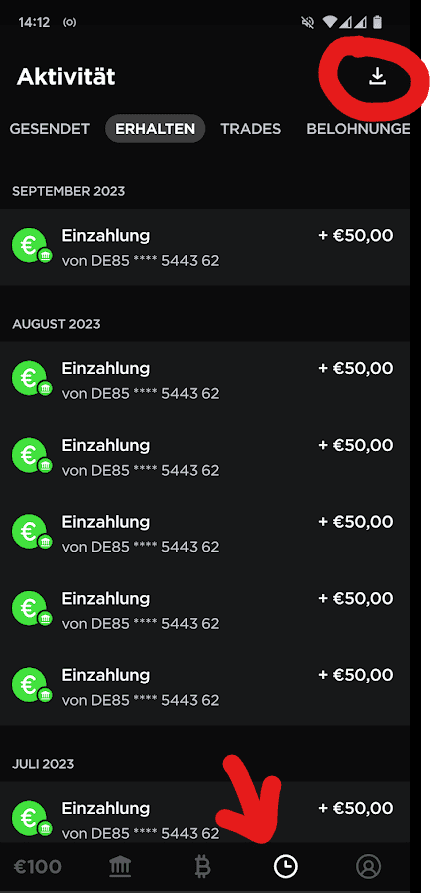Tap the €100 balance in bottom bar
This screenshot has height=893, width=430.
coord(37,867)
